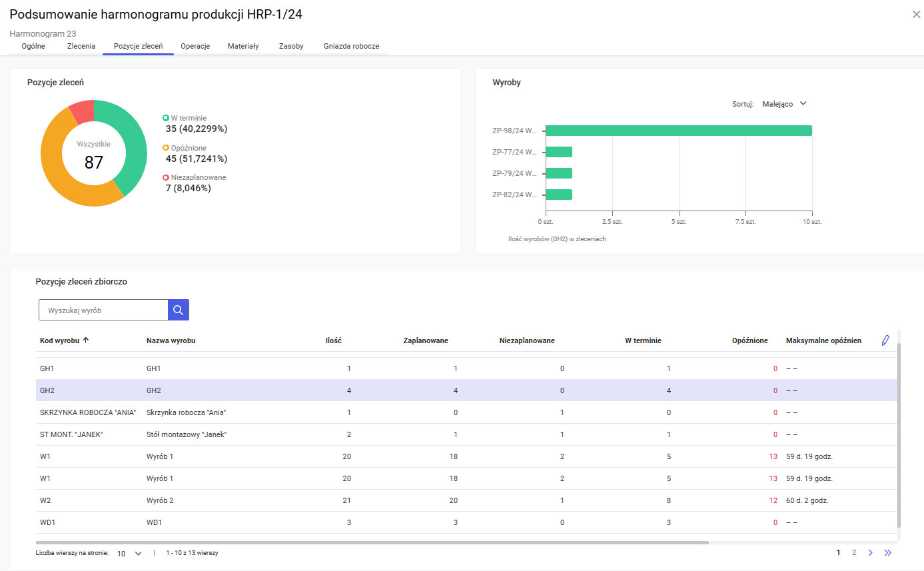Toggle the Niezaplanowane legend marker

pos(166,178)
